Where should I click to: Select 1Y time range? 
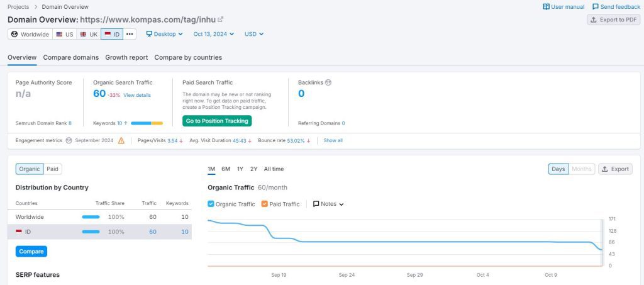click(x=240, y=169)
